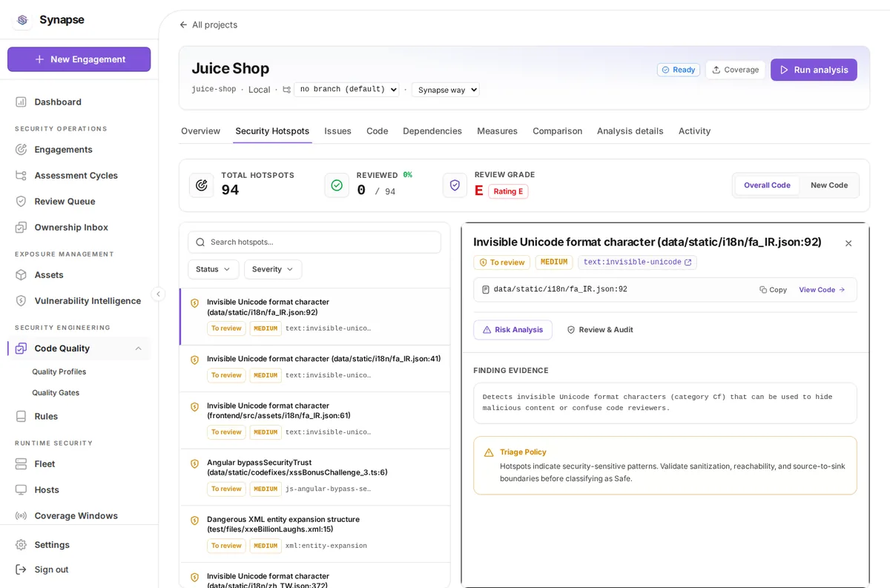The height and width of the screenshot is (588, 890).
Task: Select the Risk Analysis tab
Action: pyautogui.click(x=512, y=330)
